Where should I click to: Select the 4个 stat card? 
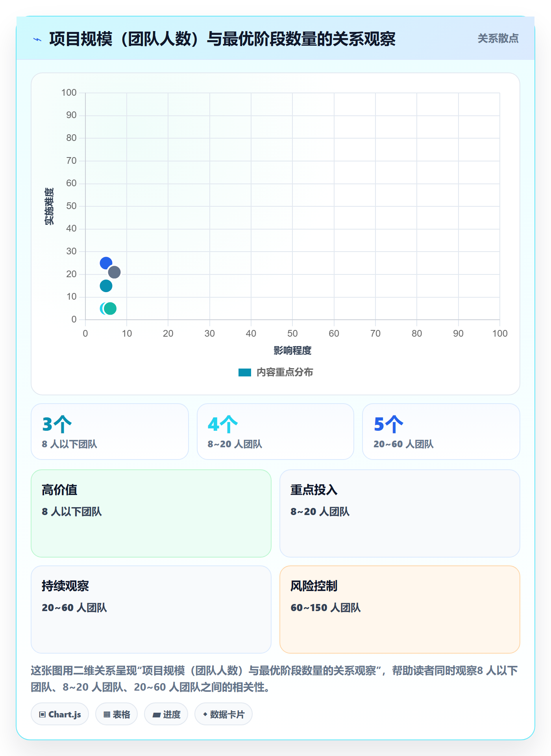[275, 432]
